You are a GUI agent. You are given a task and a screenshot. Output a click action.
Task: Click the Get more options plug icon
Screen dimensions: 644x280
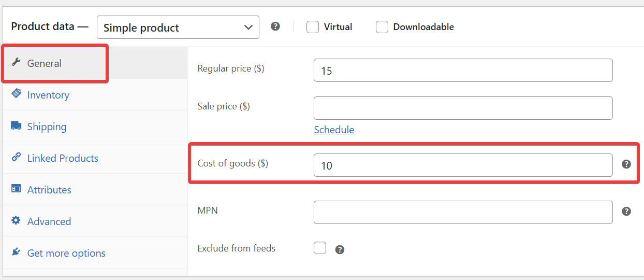pos(16,253)
